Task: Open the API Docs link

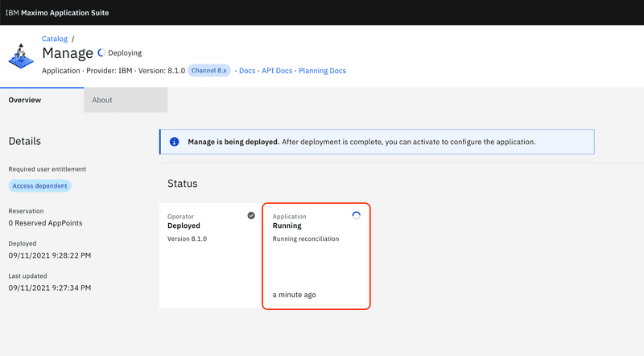Action: [277, 71]
